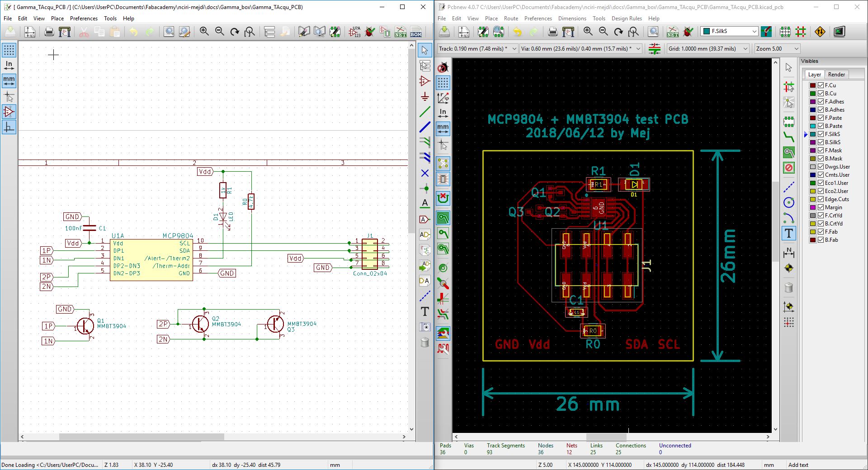
Task: Open the annotate schematic symbols tool
Action: coord(354,32)
